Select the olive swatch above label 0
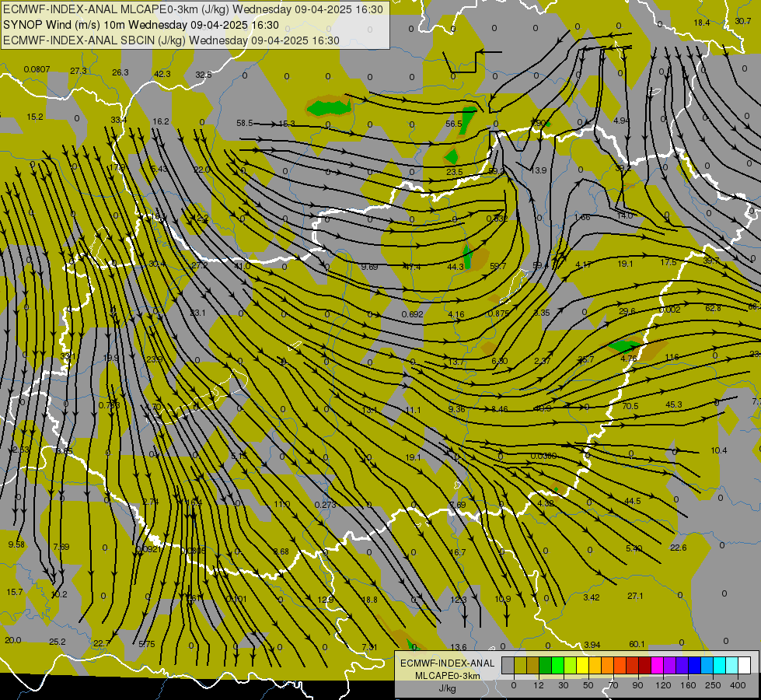The image size is (761, 700). (520, 665)
